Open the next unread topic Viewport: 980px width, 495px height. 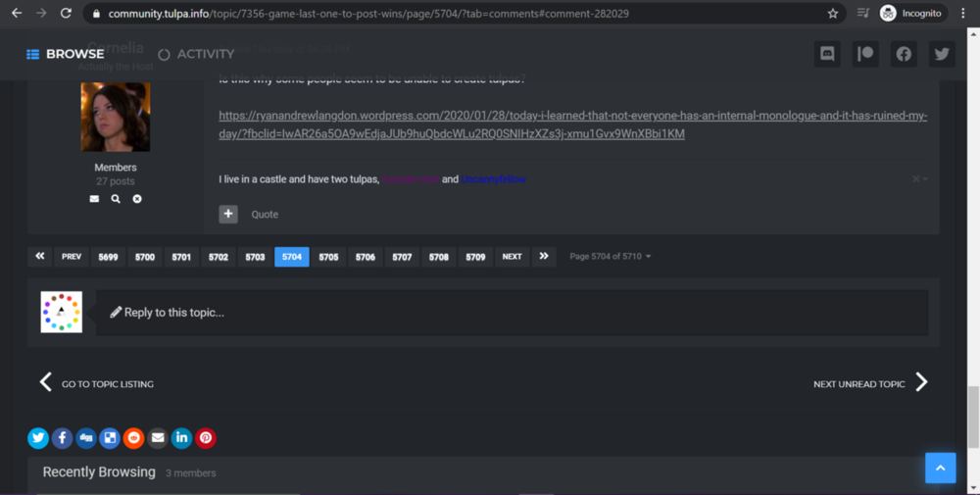[870, 382]
